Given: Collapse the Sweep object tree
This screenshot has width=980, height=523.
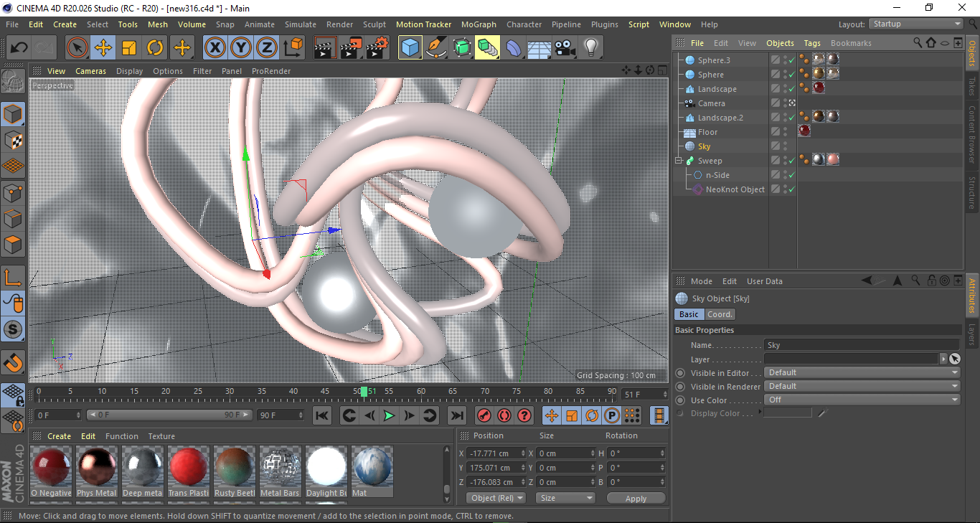Looking at the screenshot, I should tap(679, 161).
